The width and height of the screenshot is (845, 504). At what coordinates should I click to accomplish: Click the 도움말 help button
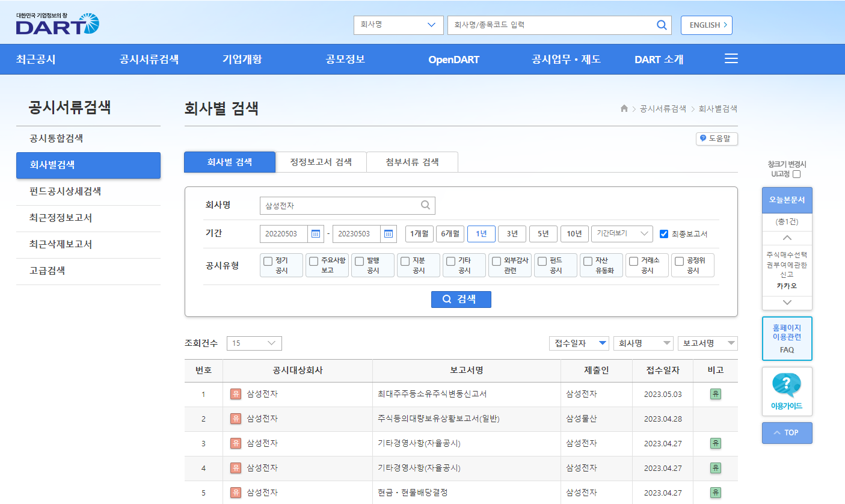tap(717, 138)
